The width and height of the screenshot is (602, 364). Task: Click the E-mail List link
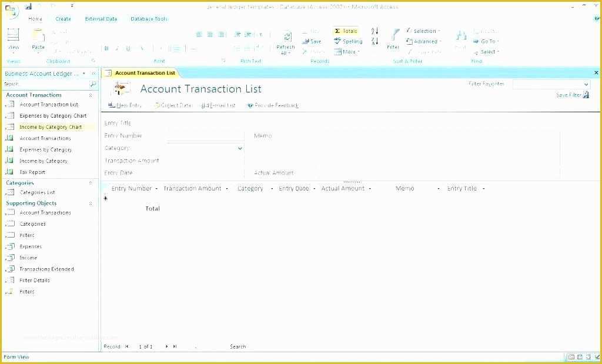pos(219,106)
